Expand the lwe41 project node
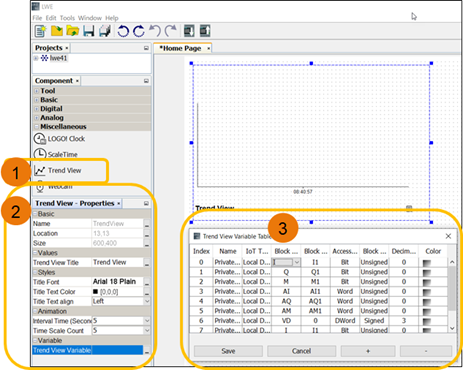 (36, 58)
